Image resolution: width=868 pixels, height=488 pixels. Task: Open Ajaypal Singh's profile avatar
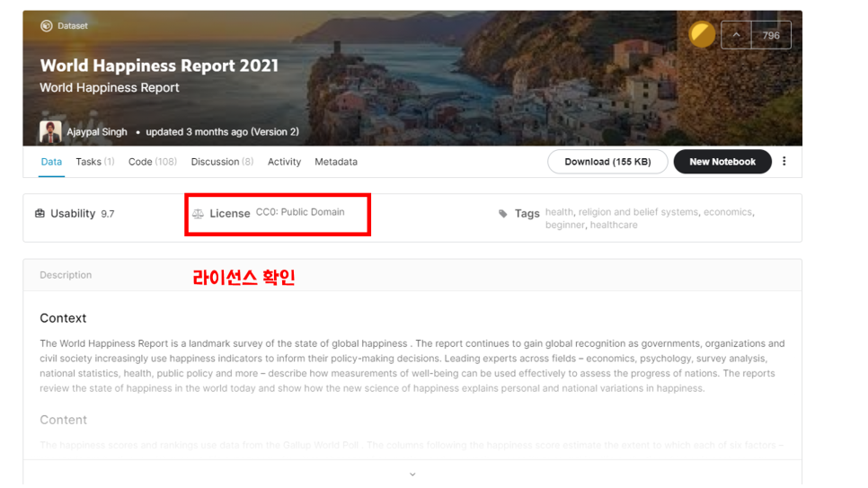(x=49, y=131)
